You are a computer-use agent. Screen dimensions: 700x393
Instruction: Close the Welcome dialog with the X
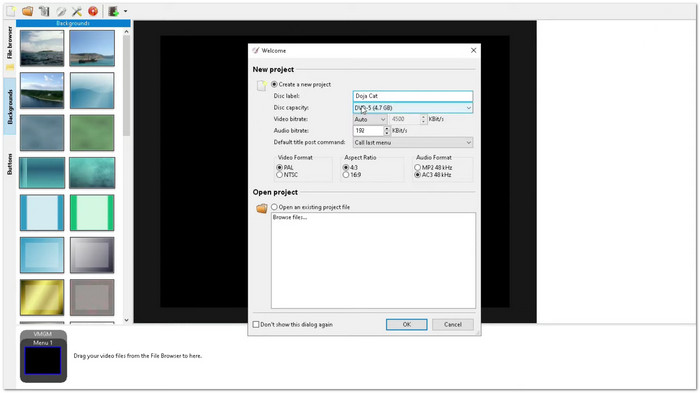(x=473, y=50)
